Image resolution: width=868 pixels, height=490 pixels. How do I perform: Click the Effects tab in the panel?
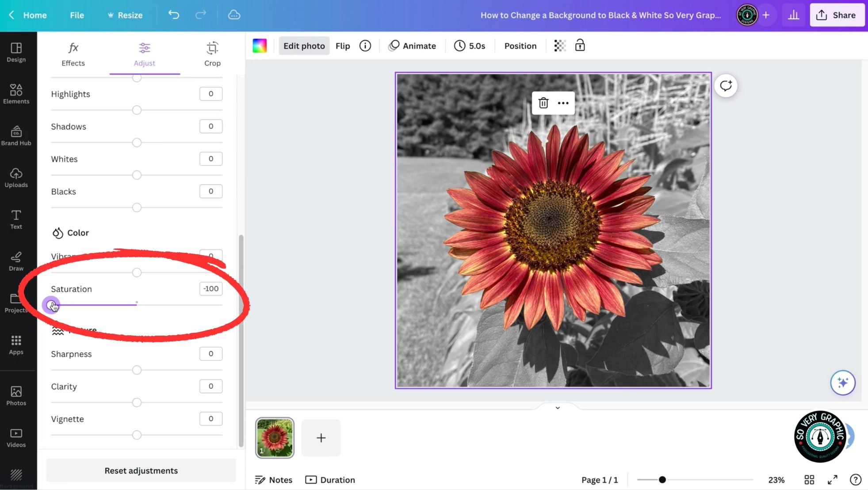tap(73, 54)
